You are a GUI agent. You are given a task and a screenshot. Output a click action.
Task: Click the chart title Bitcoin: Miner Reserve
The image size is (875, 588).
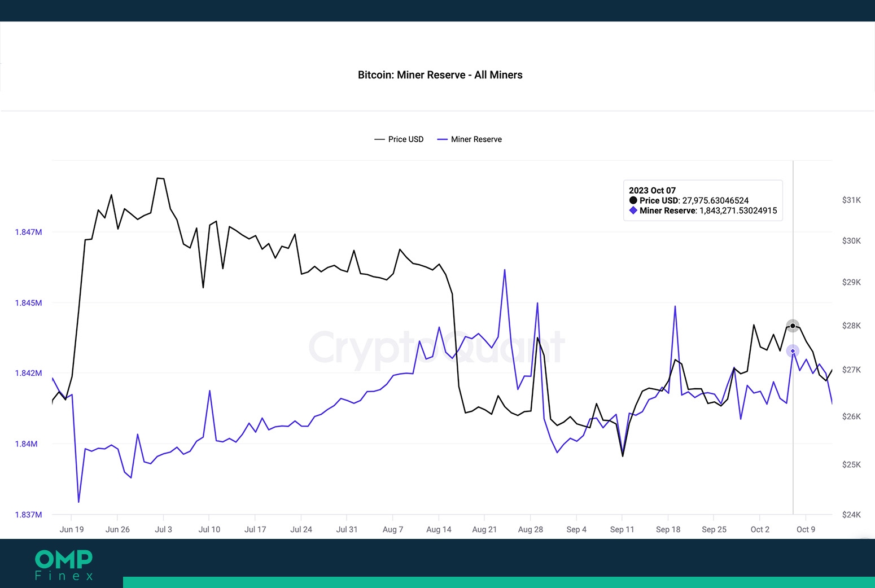(440, 75)
